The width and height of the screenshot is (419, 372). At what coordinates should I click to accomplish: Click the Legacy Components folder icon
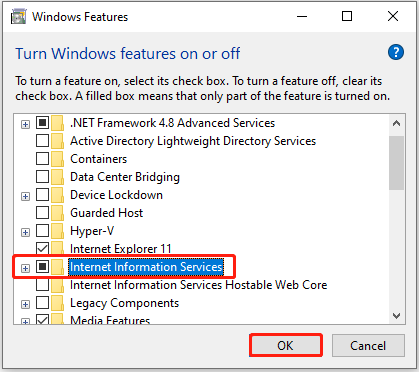coord(57,303)
